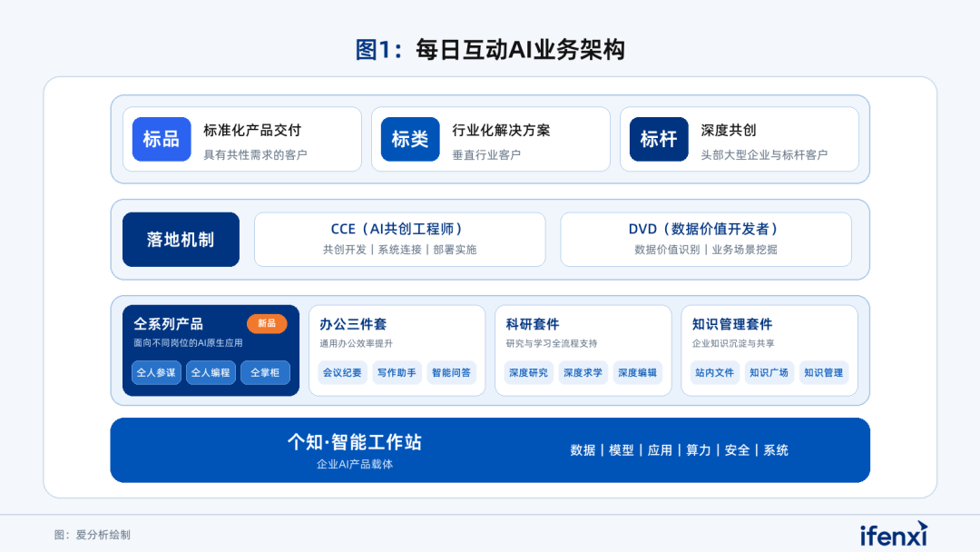Click the 站内文件 chip
This screenshot has width=980, height=552.
pos(715,372)
